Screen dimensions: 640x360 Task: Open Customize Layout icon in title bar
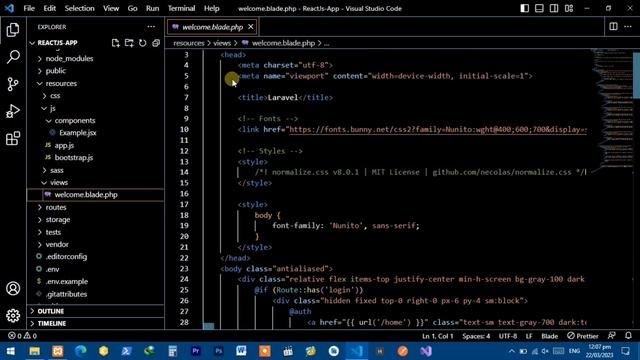tap(569, 8)
